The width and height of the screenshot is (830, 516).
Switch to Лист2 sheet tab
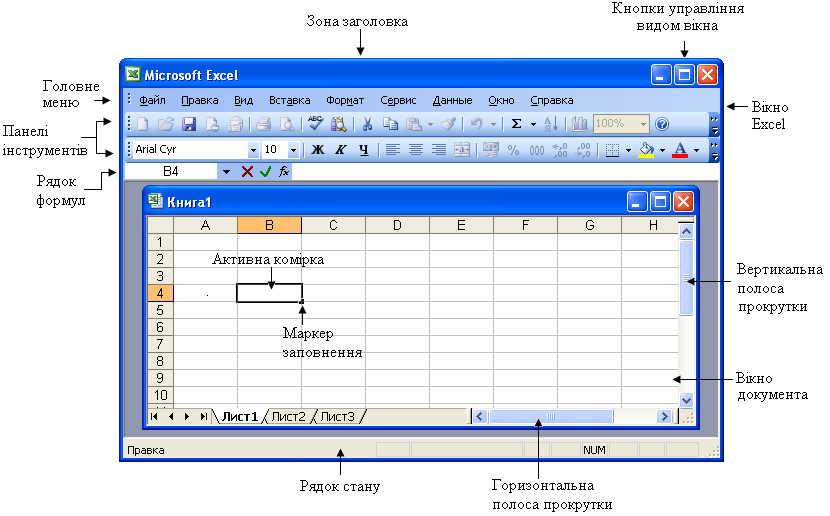(x=288, y=417)
